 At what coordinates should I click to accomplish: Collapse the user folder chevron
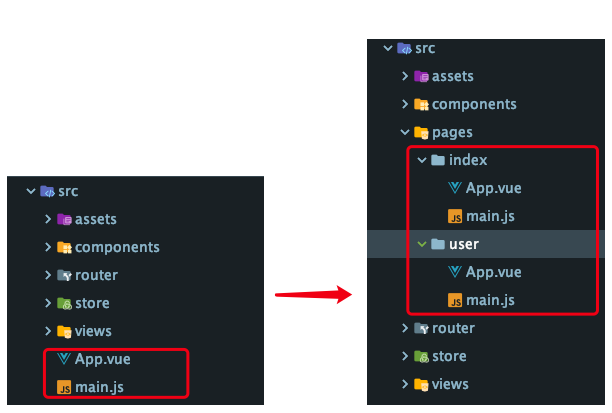[422, 244]
